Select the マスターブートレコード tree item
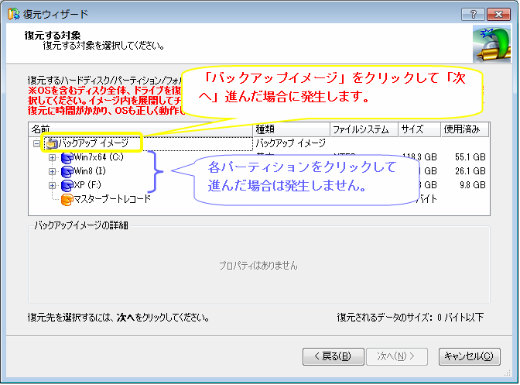Screen dimensions: 520x385 [112, 199]
